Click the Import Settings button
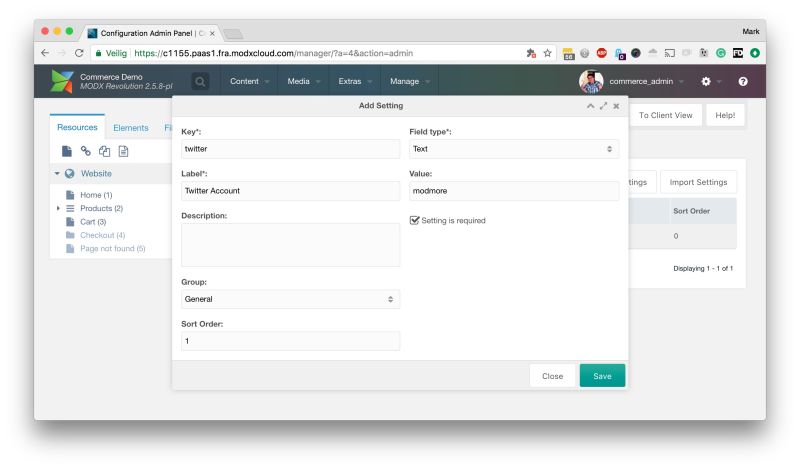 point(698,182)
